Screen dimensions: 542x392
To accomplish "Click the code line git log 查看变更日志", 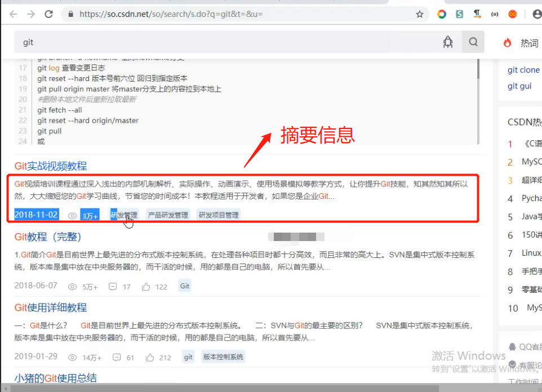I will click(71, 68).
